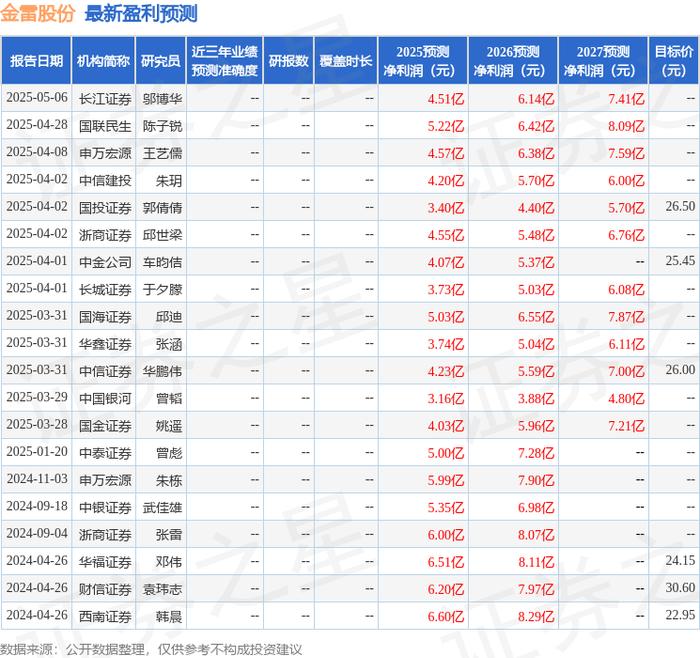Click the 研报数 column header
Image resolution: width=700 pixels, height=658 pixels.
288,61
